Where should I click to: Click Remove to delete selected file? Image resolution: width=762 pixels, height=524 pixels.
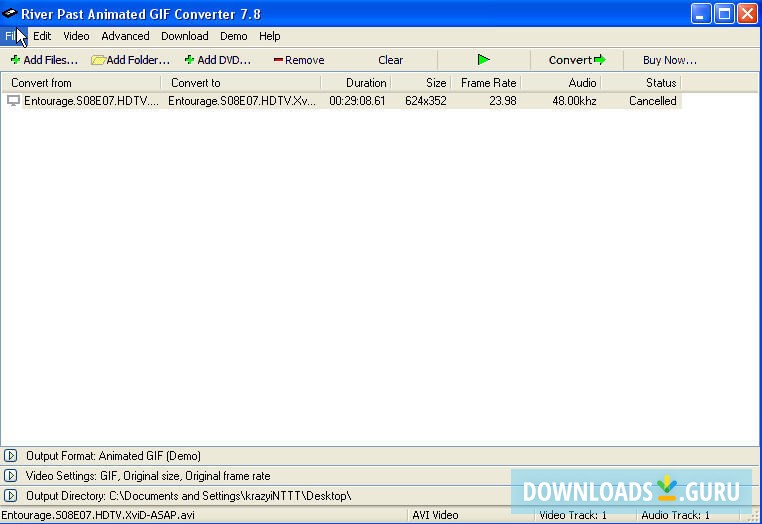(x=299, y=60)
